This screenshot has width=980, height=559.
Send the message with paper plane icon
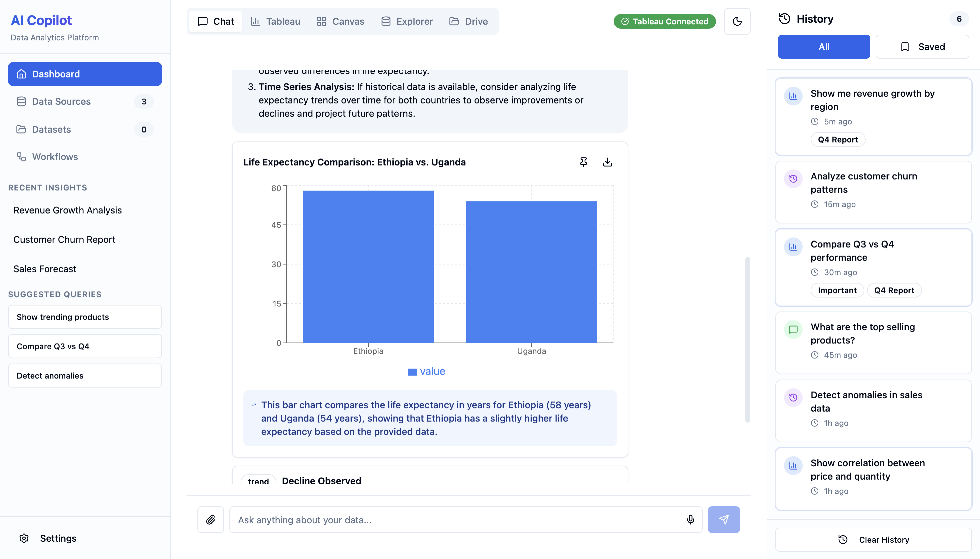point(724,519)
